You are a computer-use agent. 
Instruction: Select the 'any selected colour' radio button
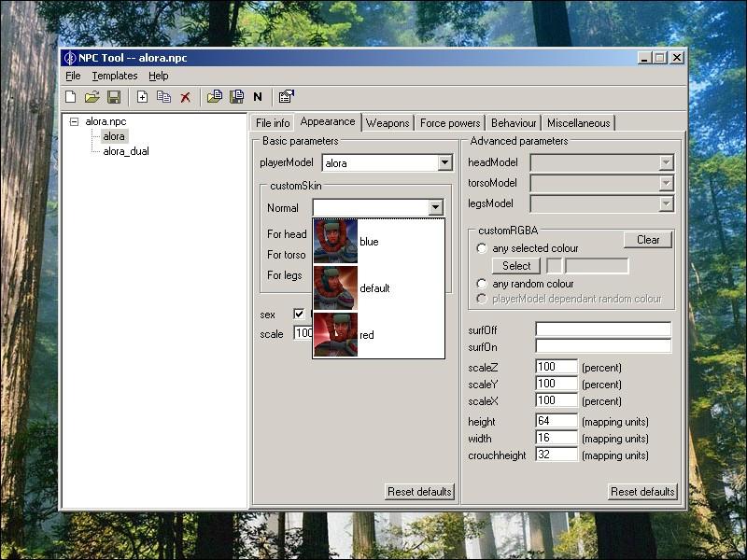pos(482,248)
